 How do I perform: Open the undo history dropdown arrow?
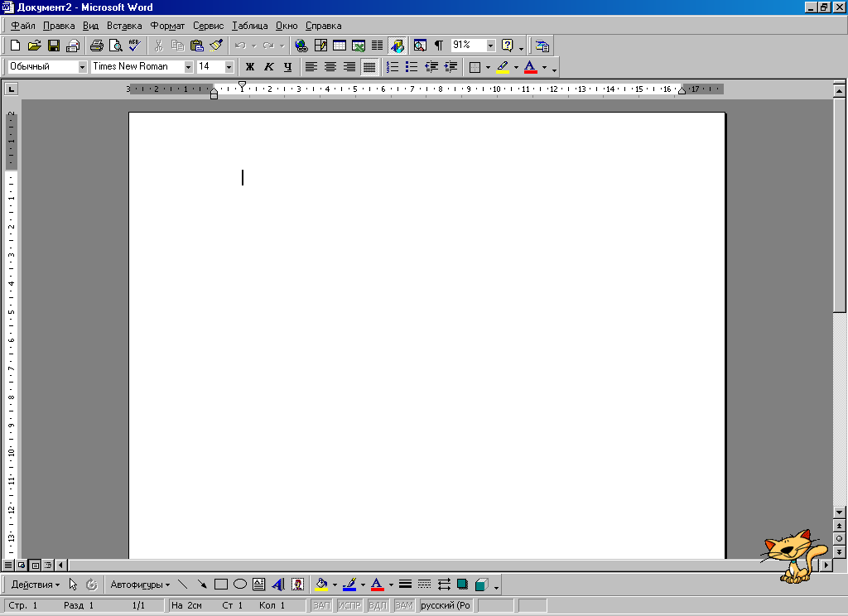253,46
